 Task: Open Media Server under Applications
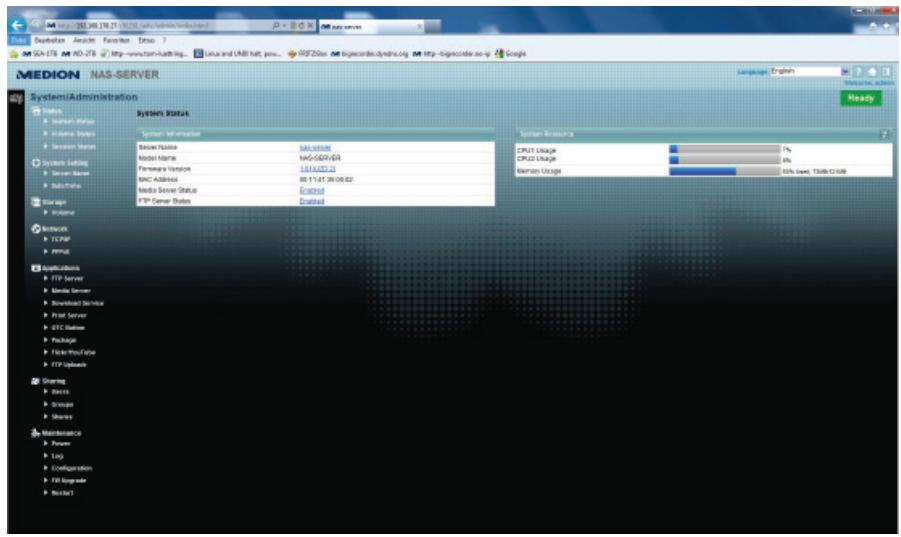tap(71, 291)
